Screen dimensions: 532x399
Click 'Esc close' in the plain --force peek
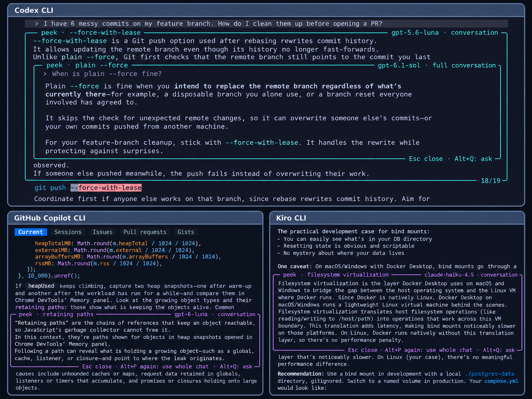pyautogui.click(x=426, y=159)
